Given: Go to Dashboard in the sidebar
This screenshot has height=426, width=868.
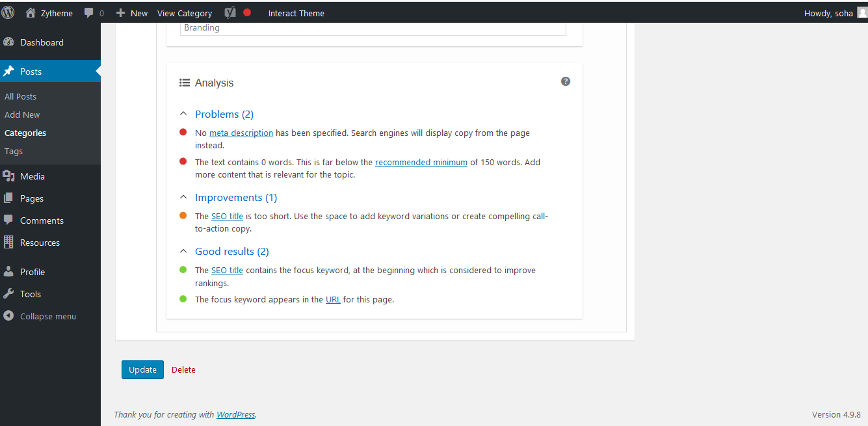Looking at the screenshot, I should [50, 42].
